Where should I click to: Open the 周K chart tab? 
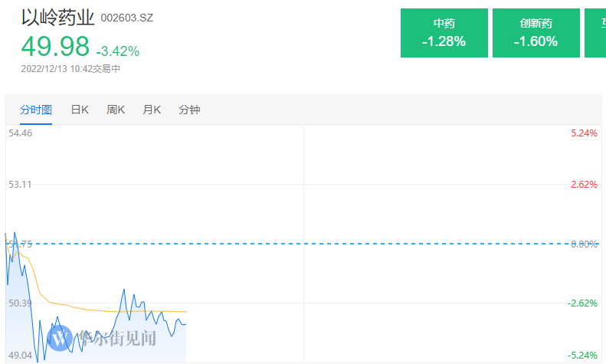(x=116, y=110)
